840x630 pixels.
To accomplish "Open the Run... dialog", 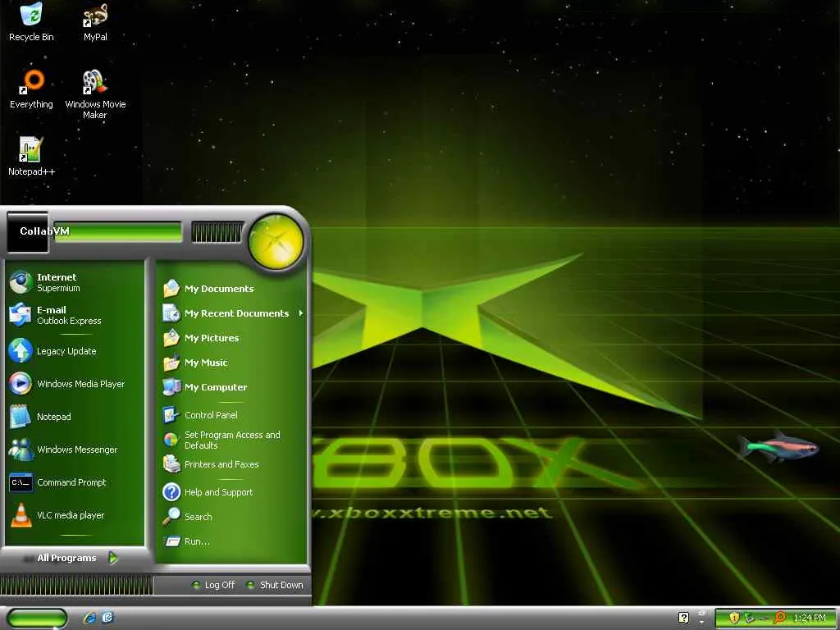I will pos(232,541).
